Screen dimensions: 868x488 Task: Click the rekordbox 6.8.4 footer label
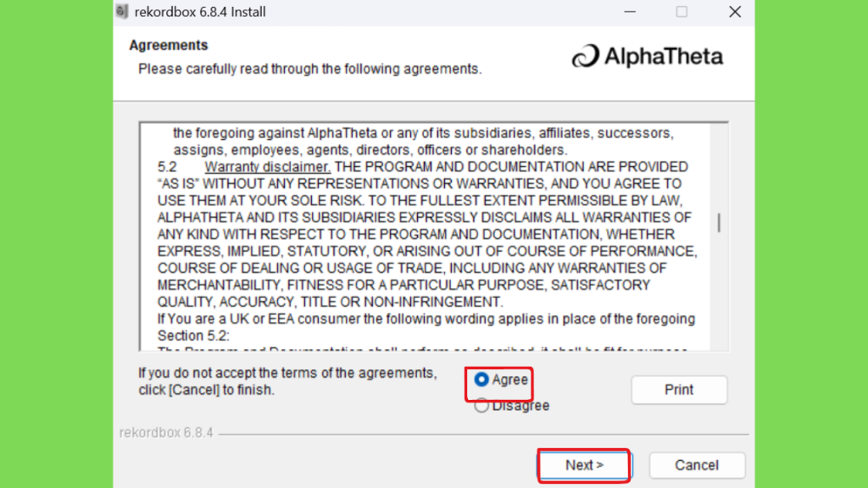pyautogui.click(x=166, y=433)
